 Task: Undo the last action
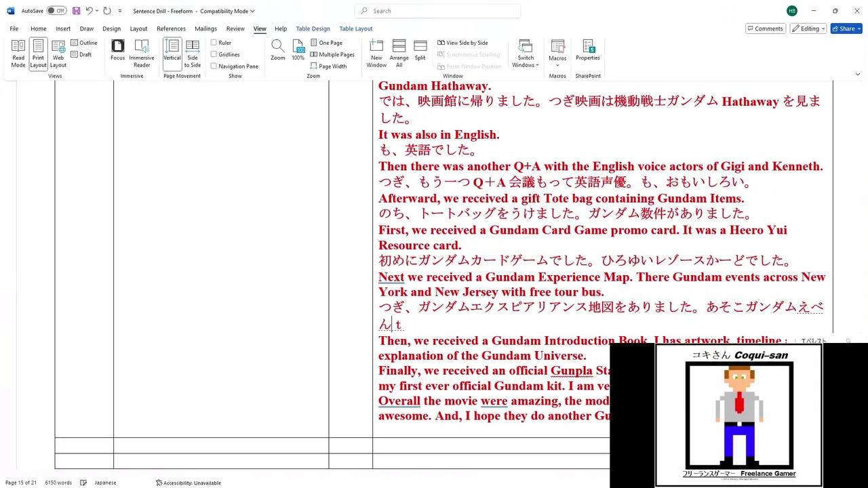click(89, 11)
